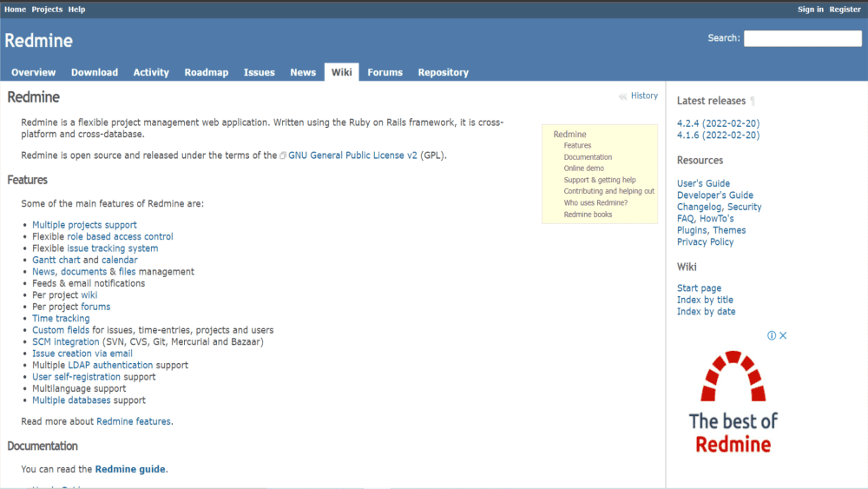Switch to the Download tab

(95, 73)
